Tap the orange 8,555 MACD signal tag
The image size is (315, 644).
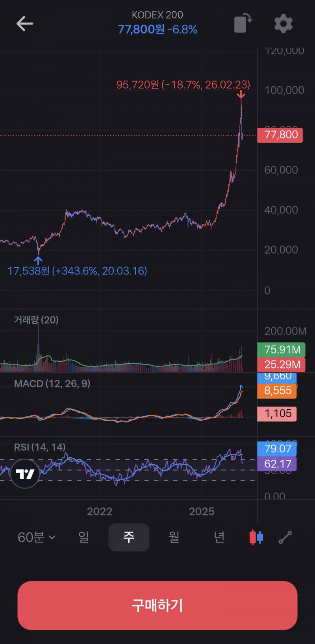[277, 391]
